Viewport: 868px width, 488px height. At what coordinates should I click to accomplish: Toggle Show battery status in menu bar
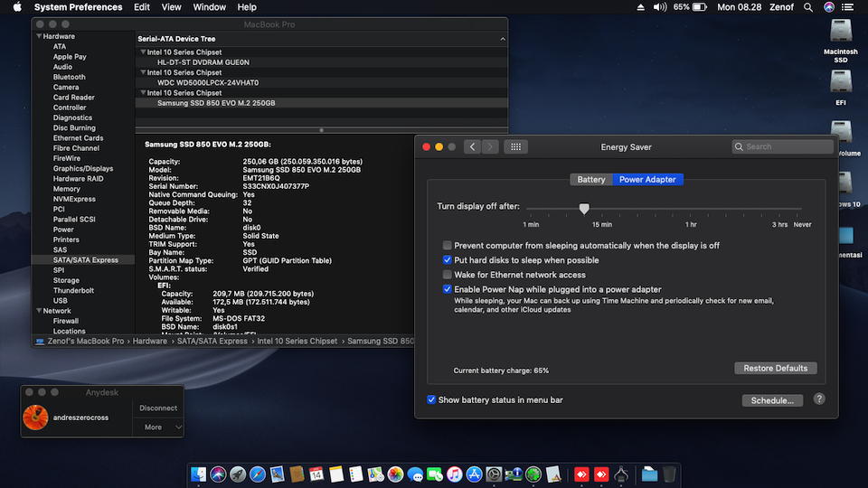coord(431,399)
